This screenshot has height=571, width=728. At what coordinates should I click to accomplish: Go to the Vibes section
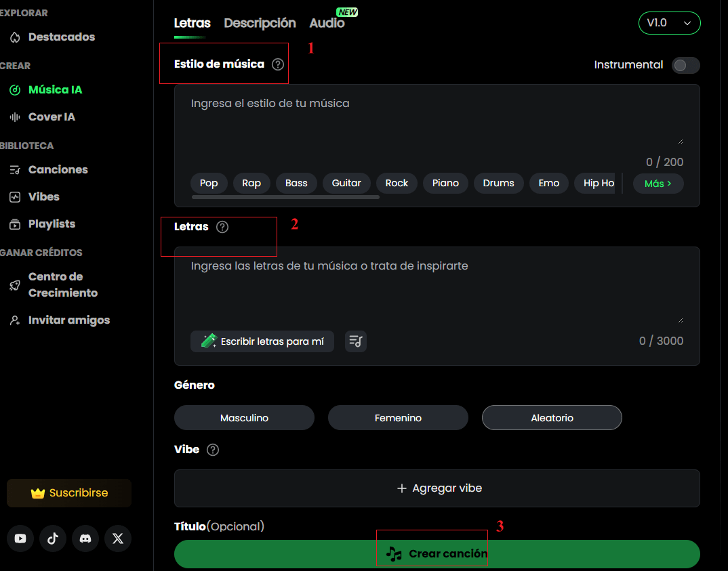click(43, 196)
